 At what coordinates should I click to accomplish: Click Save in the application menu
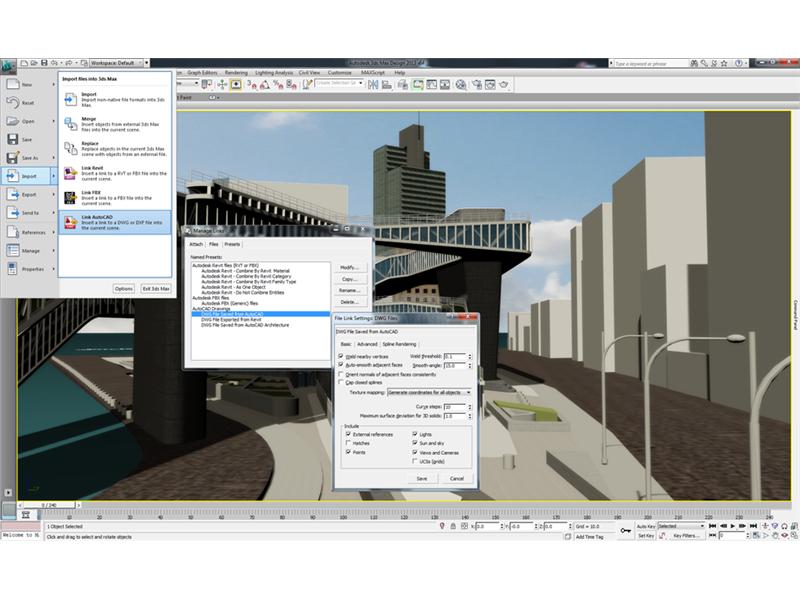pos(27,139)
